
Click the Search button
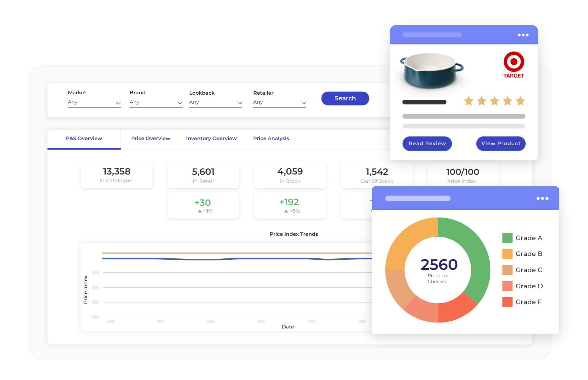[x=345, y=98]
